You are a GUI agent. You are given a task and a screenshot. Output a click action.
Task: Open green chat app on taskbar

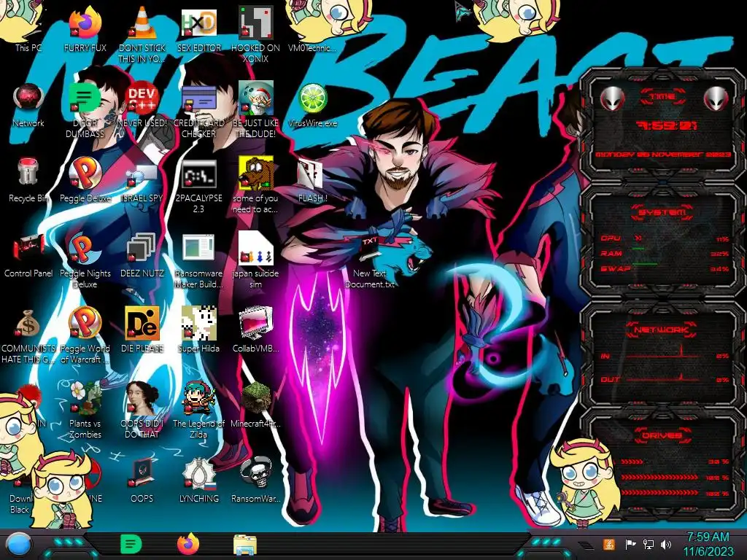131,544
